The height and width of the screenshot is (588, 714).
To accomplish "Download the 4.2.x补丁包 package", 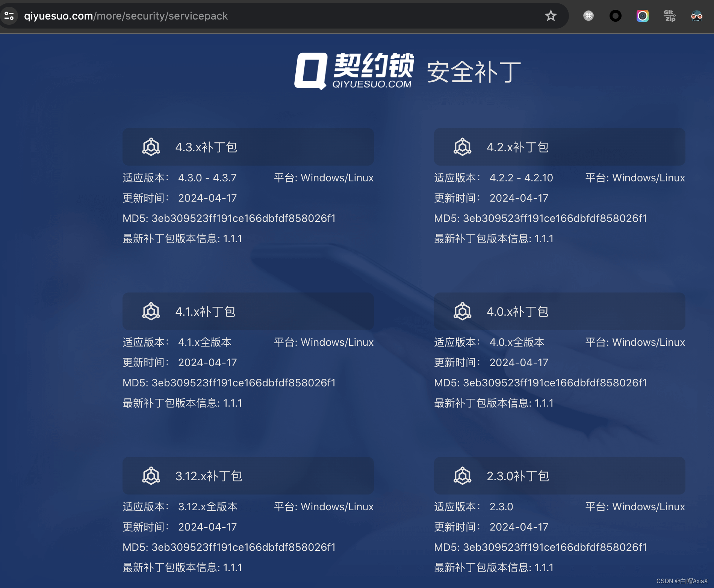I will point(560,147).
